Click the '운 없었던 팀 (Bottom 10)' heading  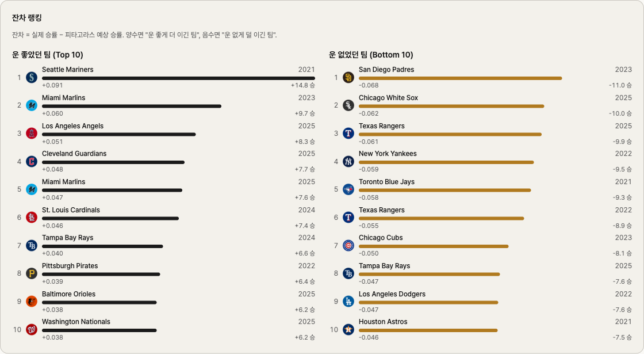pyautogui.click(x=371, y=55)
